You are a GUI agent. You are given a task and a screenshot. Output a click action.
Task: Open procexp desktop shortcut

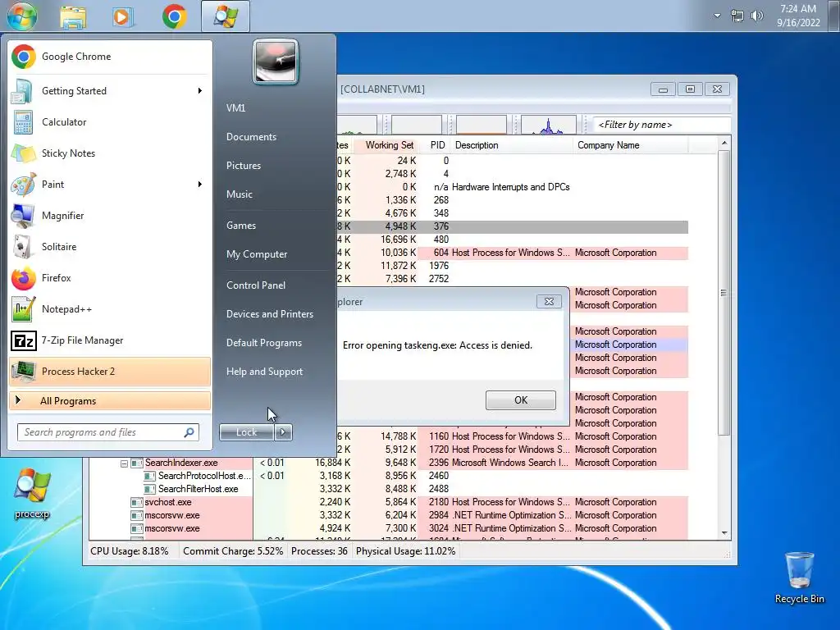pyautogui.click(x=32, y=493)
